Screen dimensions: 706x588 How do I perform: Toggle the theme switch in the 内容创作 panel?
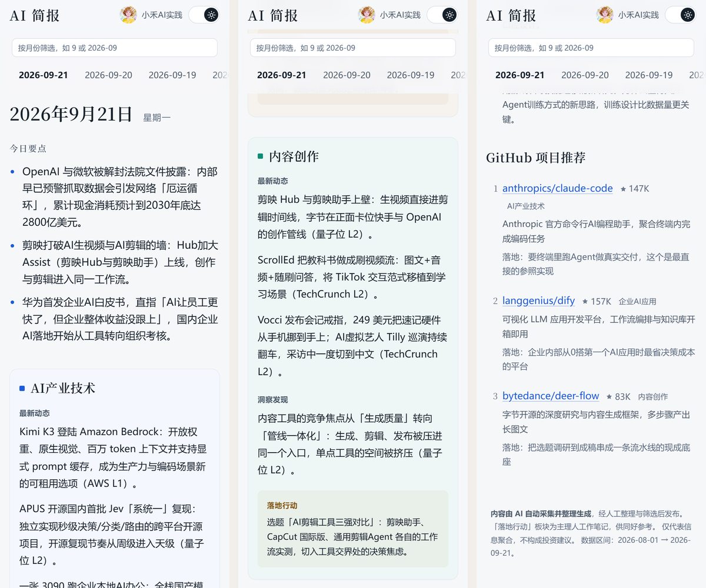(x=442, y=15)
